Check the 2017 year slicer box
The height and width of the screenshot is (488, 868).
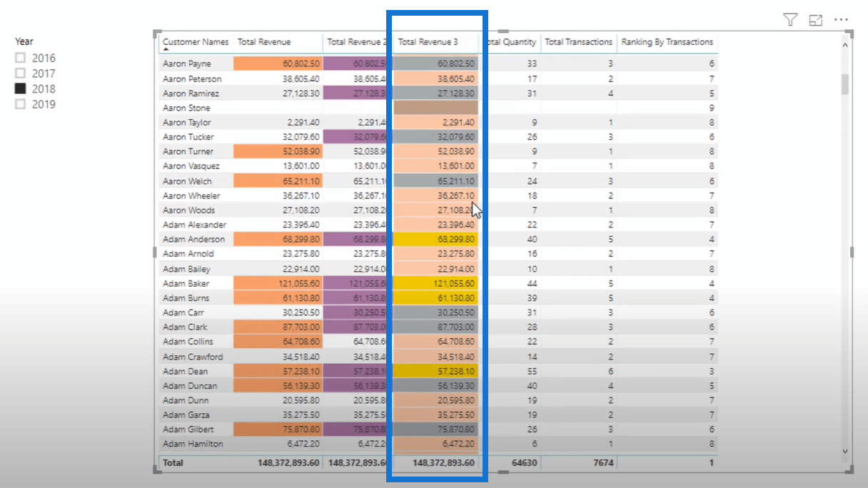(21, 73)
